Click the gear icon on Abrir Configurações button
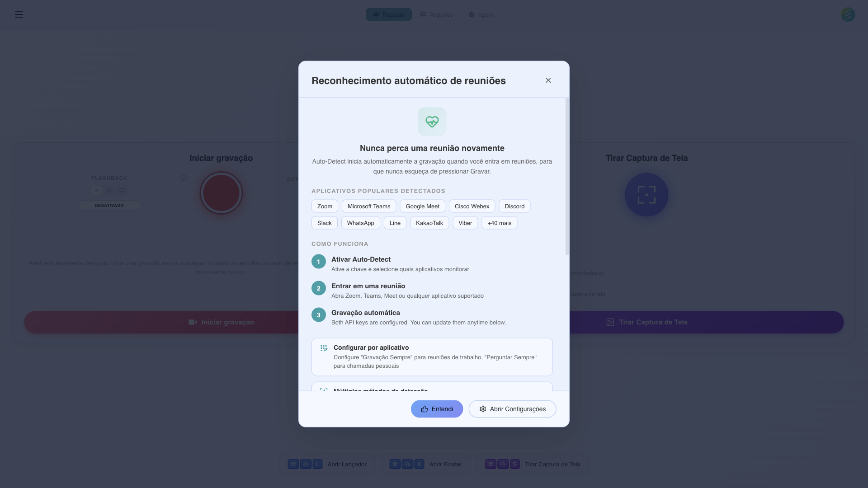This screenshot has width=868, height=488. pyautogui.click(x=482, y=408)
